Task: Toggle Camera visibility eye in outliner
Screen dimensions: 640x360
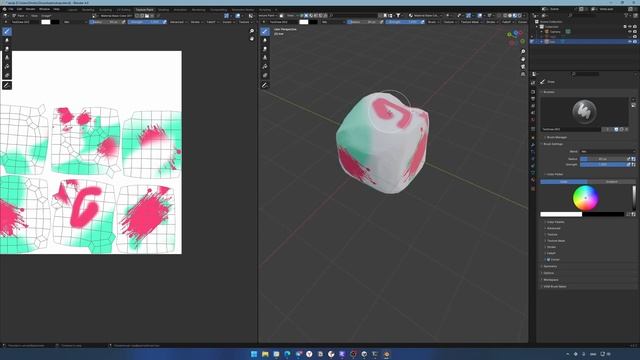Action: tap(630, 31)
